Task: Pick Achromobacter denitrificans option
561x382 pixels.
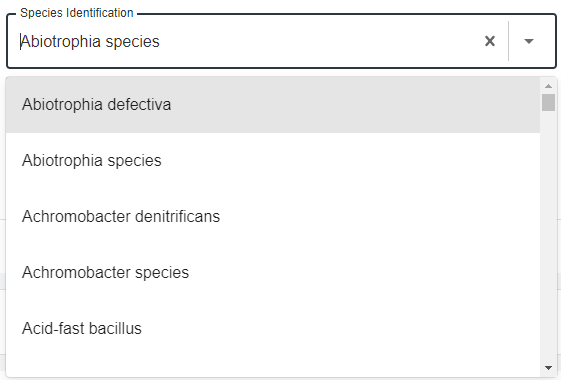Action: pyautogui.click(x=273, y=216)
